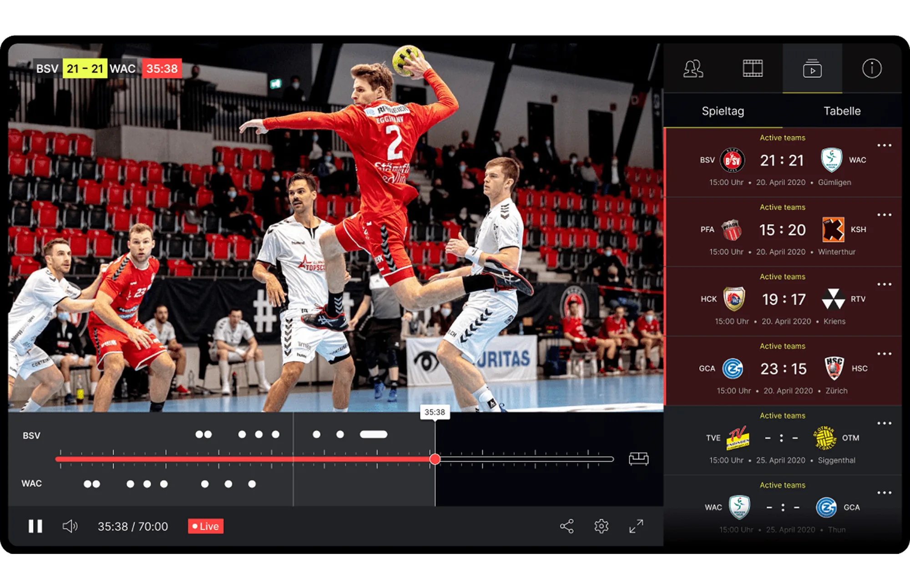This screenshot has height=588, width=910.
Task: Pause the live video playback
Action: [35, 526]
